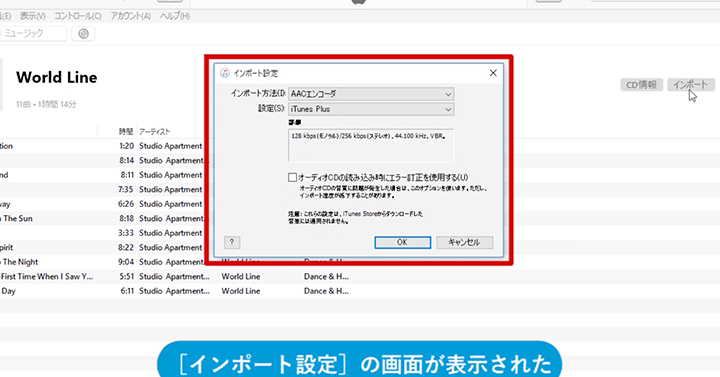This screenshot has height=377, width=720.
Task: Click the アーティスト column header
Action: pyautogui.click(x=155, y=131)
